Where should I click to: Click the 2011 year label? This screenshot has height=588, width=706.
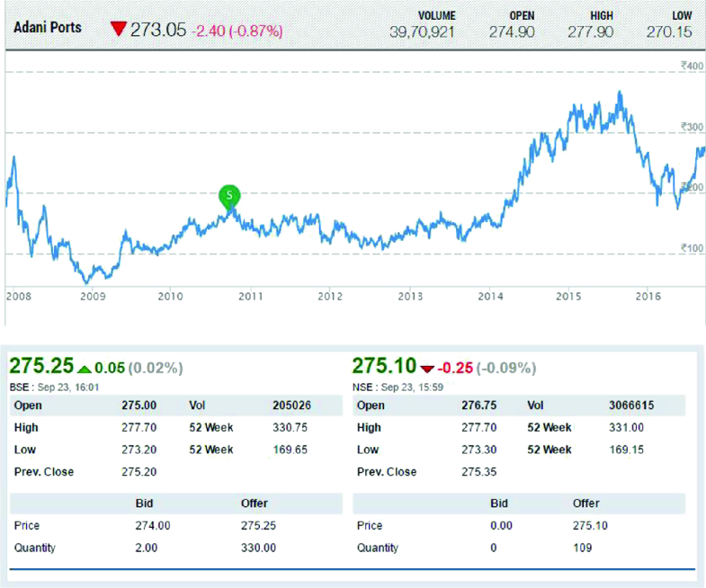coord(250,297)
